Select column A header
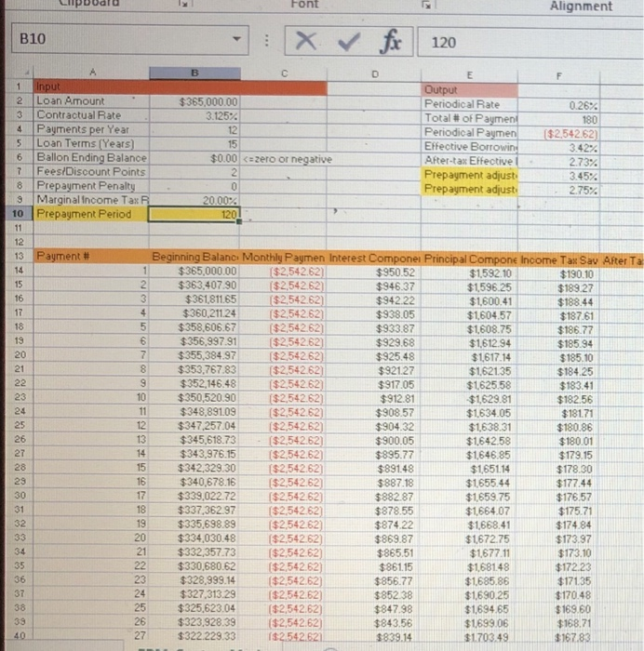The height and width of the screenshot is (651, 644). 91,73
